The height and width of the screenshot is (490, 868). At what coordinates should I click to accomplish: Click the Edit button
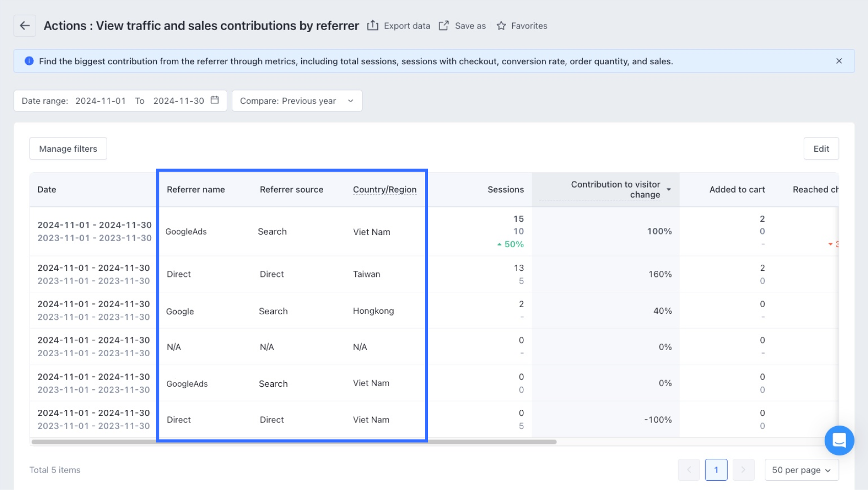tap(821, 149)
